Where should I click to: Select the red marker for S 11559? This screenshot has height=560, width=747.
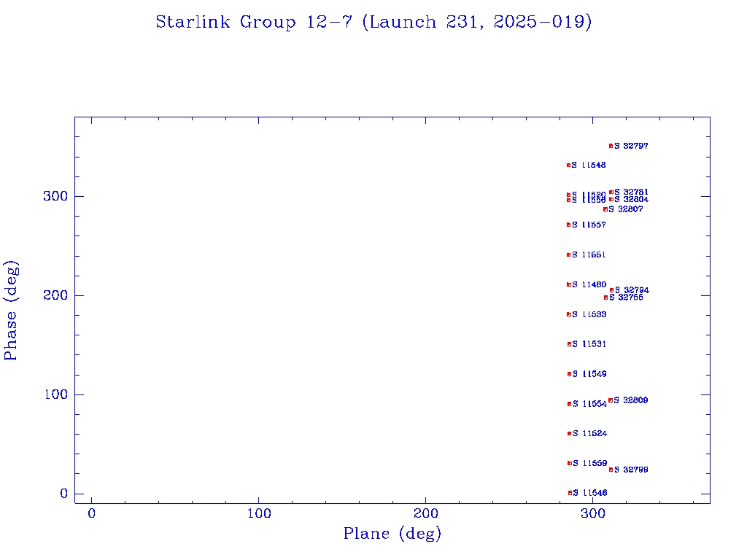(x=569, y=463)
